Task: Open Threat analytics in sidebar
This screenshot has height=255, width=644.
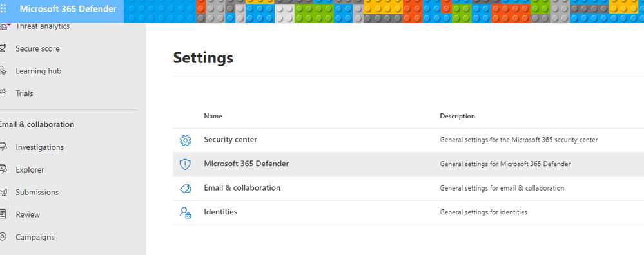Action: (43, 26)
